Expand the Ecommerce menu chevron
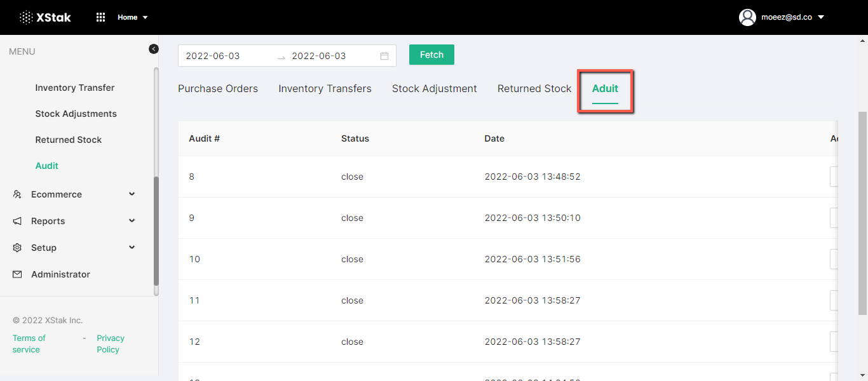Screen dimensions: 868x381 point(132,194)
